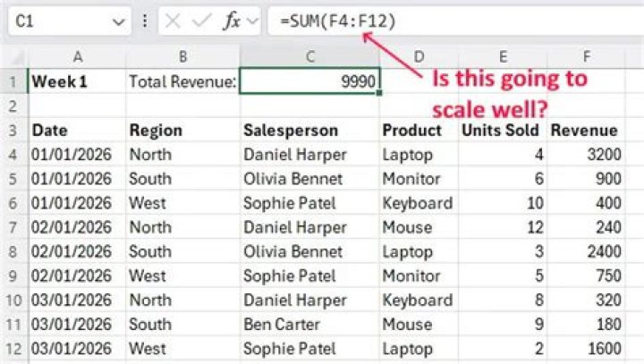Screen dimensions: 644x364
Task: Click the 'Date' header cell
Action: coord(77,131)
